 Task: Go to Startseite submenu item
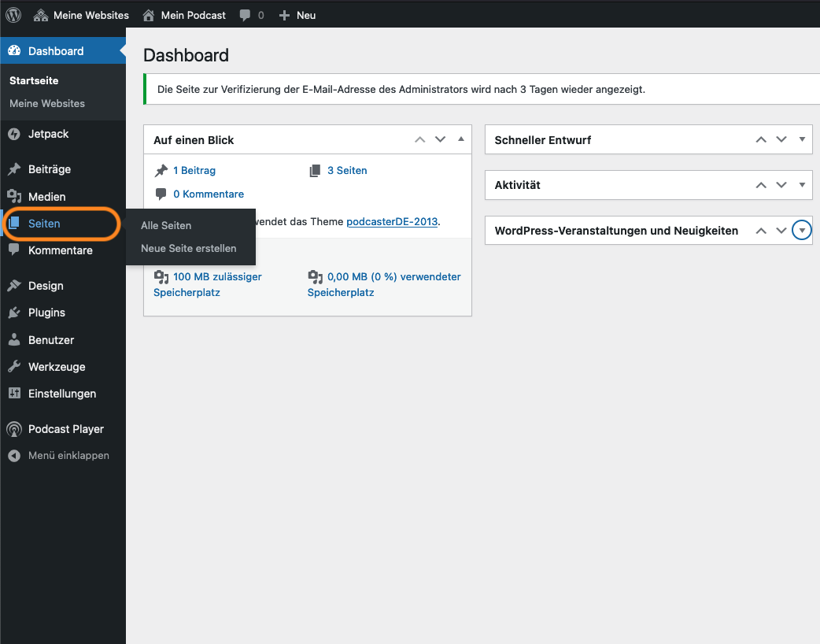click(34, 80)
